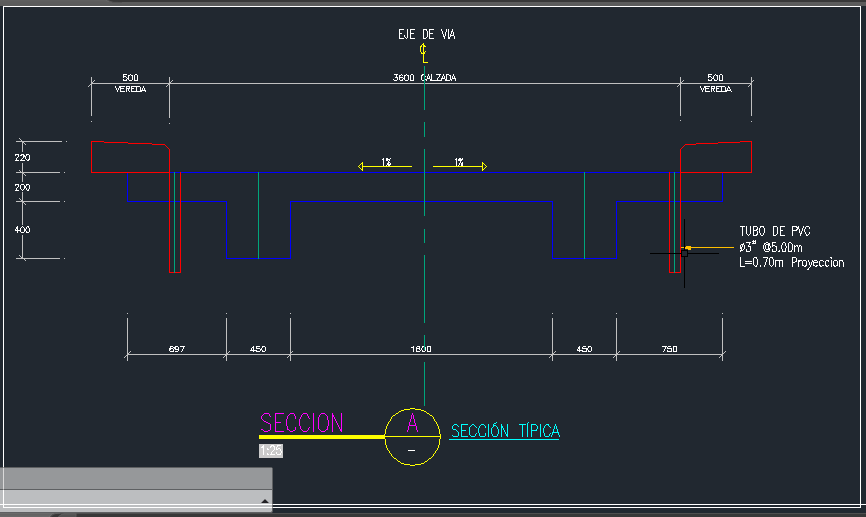The height and width of the screenshot is (517, 866).
Task: Select the magenta 'A' in section bubble
Action: coord(413,423)
